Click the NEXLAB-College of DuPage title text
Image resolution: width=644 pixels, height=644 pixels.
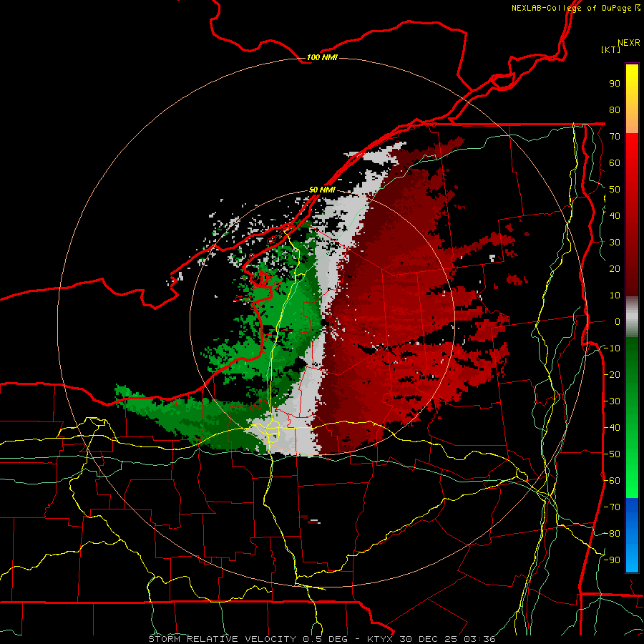click(x=575, y=8)
